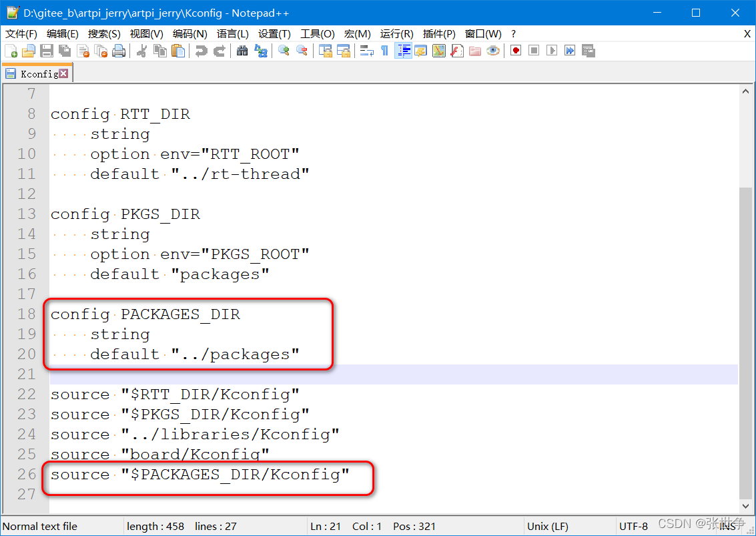This screenshot has height=536, width=756.
Task: Open the 搜索(S) menu
Action: click(x=104, y=34)
